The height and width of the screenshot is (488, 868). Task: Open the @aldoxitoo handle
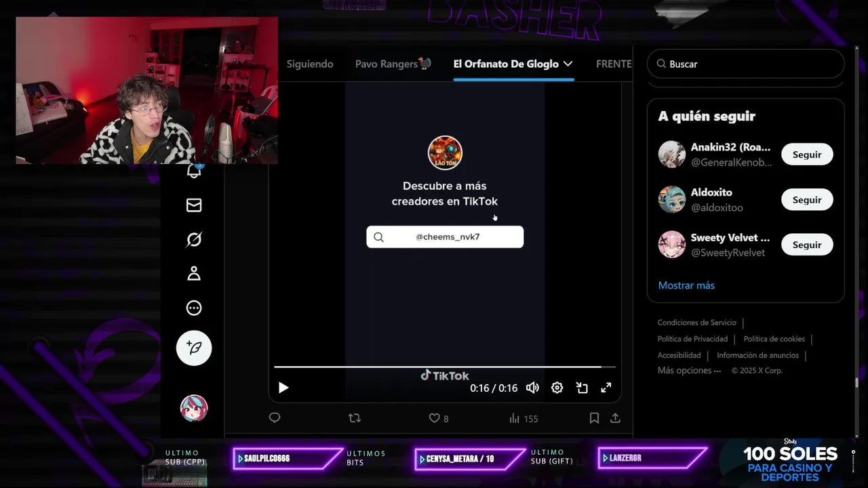(717, 207)
